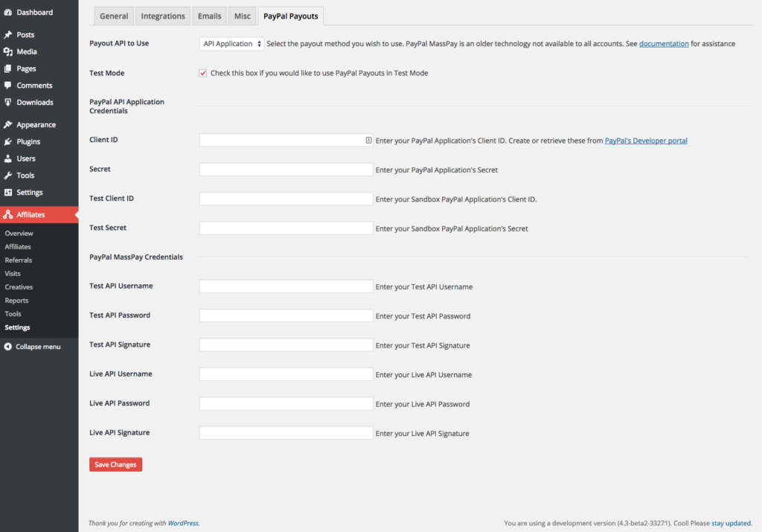Click the Pages menu label
Viewport: 762px width, 532px height.
[x=26, y=68]
